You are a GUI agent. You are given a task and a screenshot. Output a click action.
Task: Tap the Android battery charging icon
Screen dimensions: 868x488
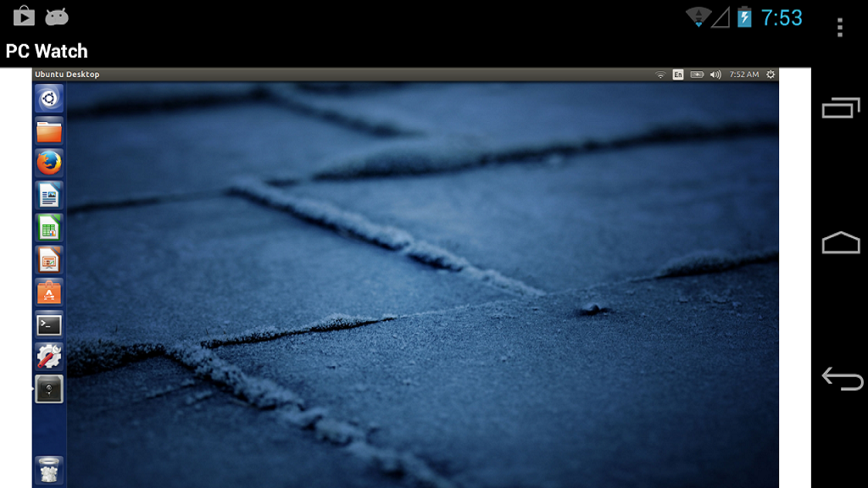pos(744,17)
